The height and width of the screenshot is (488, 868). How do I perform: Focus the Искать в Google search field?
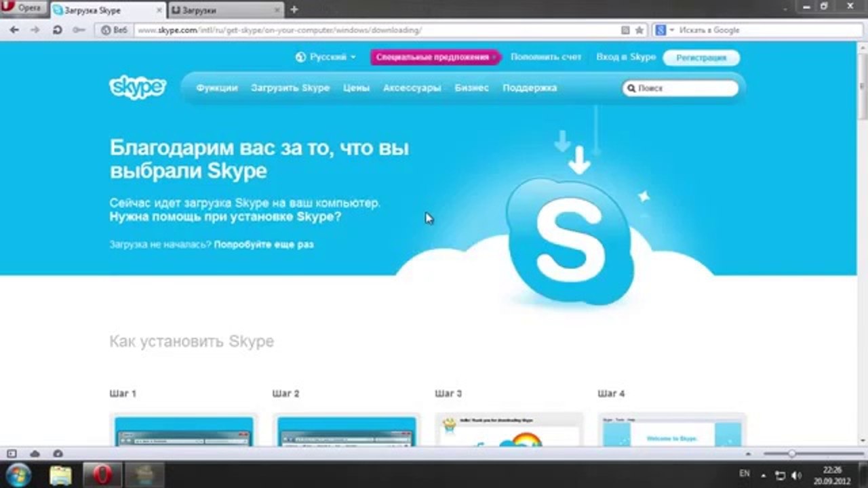(770, 30)
